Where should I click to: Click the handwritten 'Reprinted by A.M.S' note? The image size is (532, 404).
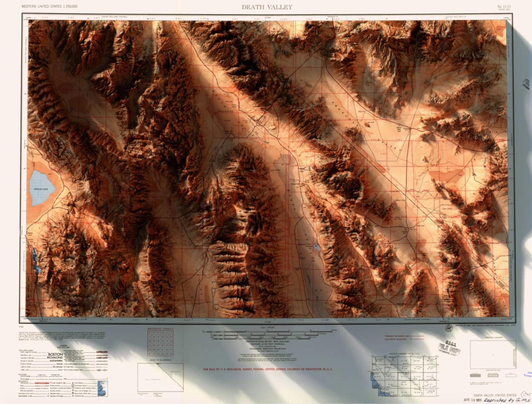coord(507,400)
